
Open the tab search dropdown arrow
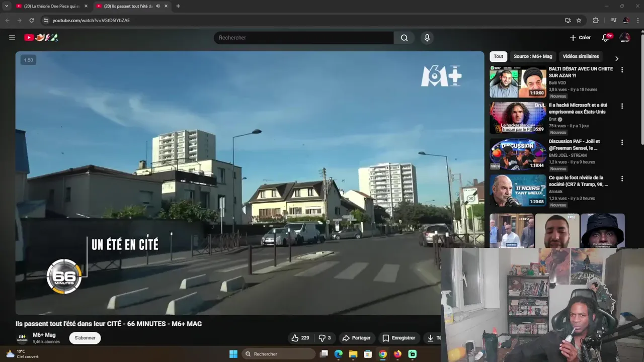(x=6, y=6)
